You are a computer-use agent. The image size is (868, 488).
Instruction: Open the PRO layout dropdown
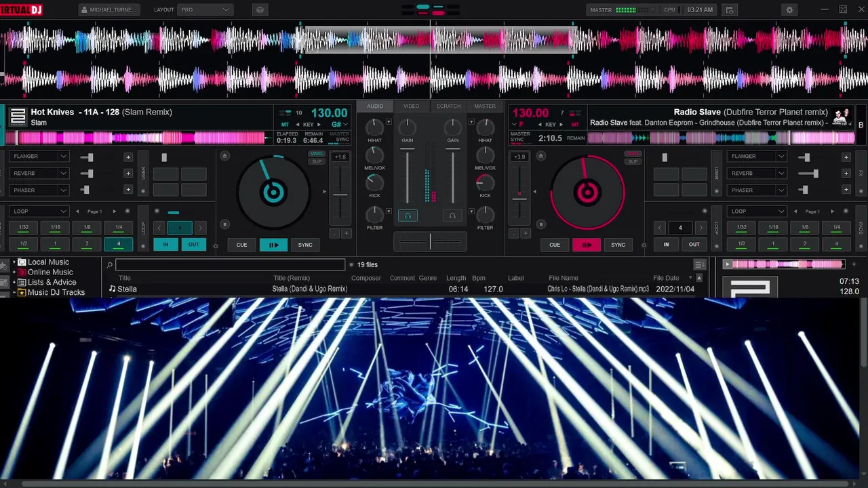click(205, 10)
